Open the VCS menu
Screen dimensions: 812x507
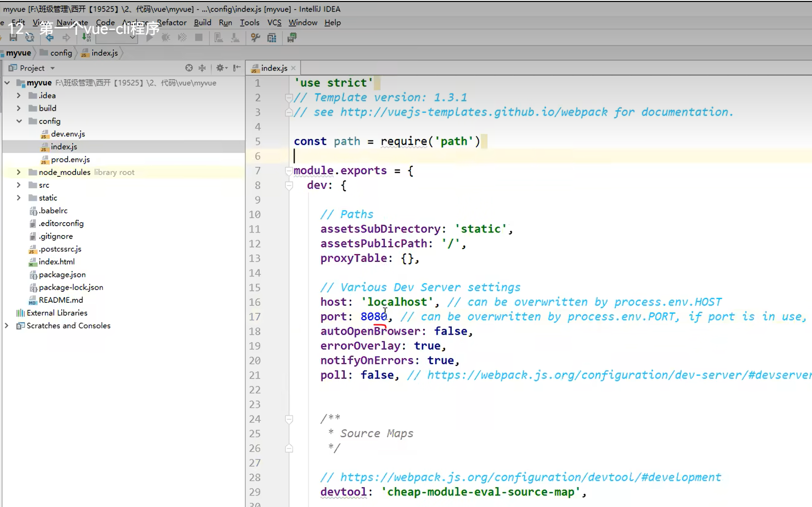pos(274,22)
